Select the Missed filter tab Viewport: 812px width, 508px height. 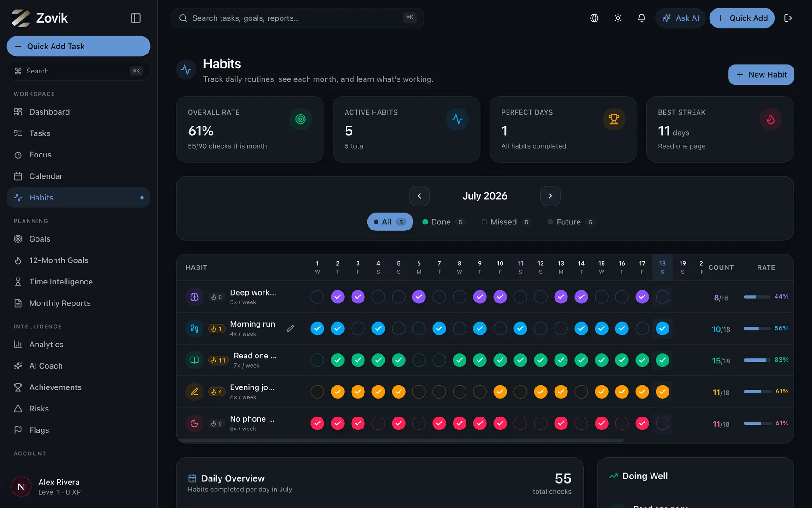pyautogui.click(x=506, y=222)
